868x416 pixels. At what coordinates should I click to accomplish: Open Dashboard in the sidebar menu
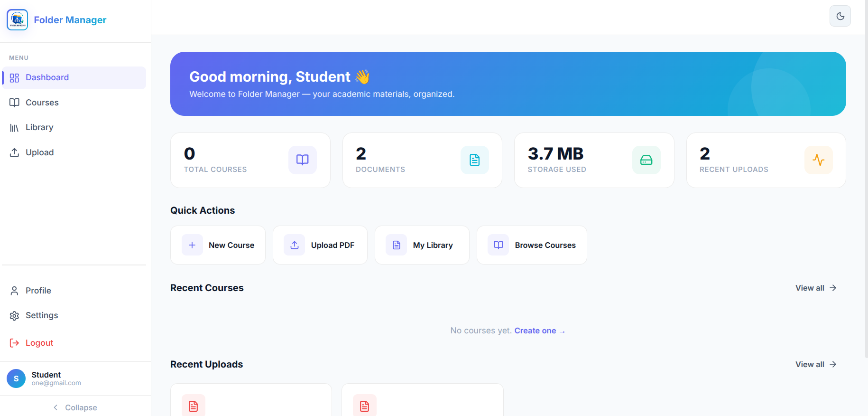74,77
